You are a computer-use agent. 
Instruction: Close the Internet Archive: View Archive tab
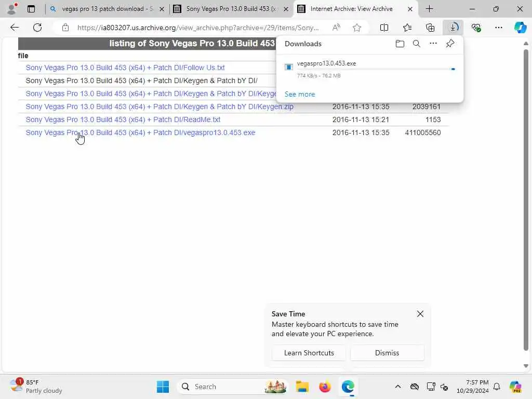(410, 9)
